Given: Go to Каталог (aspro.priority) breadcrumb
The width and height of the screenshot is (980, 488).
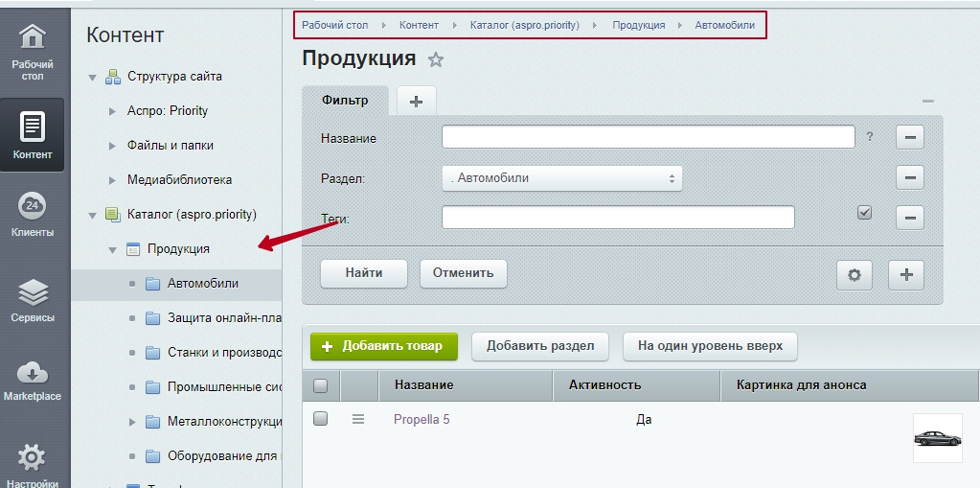Looking at the screenshot, I should click(x=525, y=26).
